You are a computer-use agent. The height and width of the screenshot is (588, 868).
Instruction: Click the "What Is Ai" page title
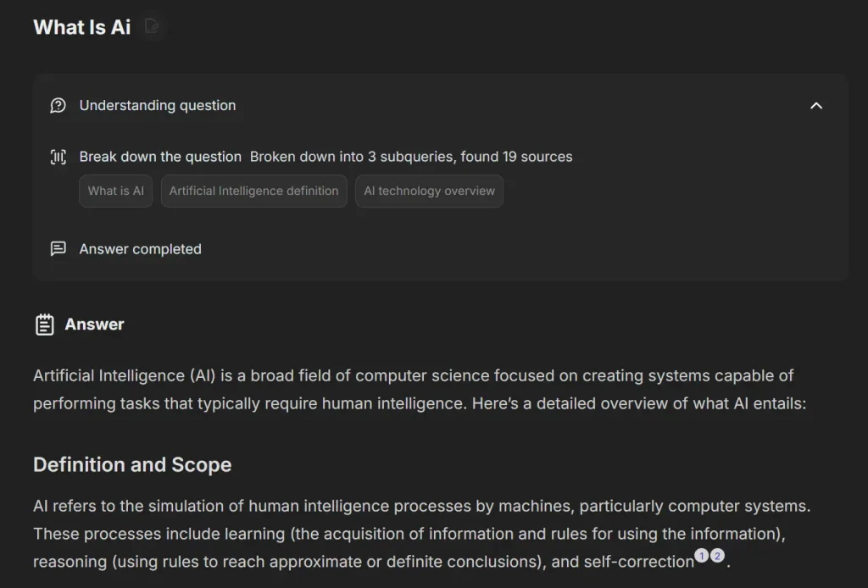(81, 26)
